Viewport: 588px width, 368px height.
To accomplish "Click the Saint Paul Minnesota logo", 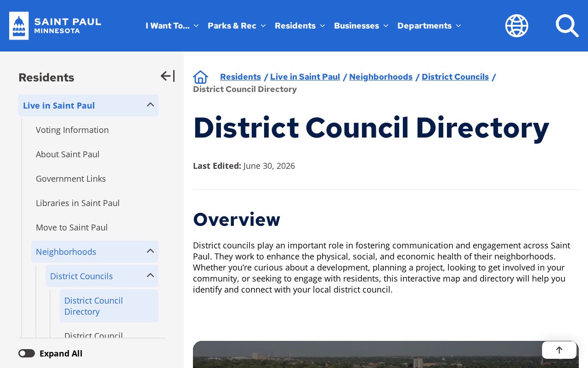I will [x=55, y=26].
